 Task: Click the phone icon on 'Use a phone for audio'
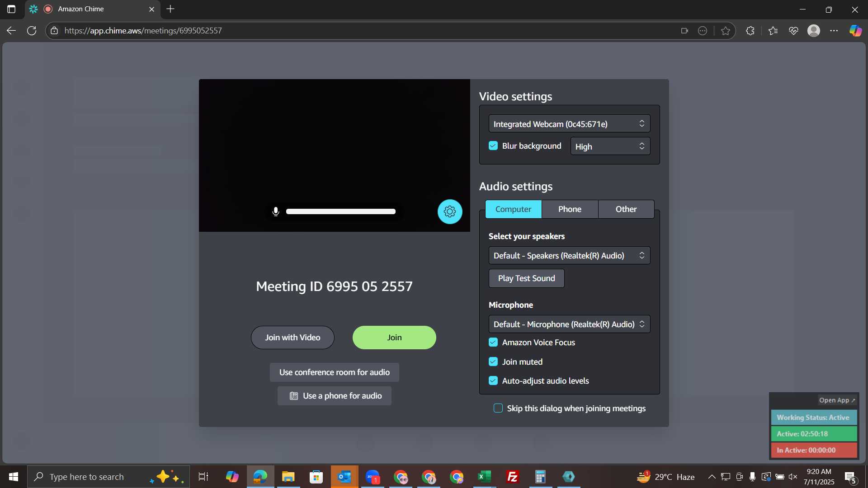tap(294, 396)
